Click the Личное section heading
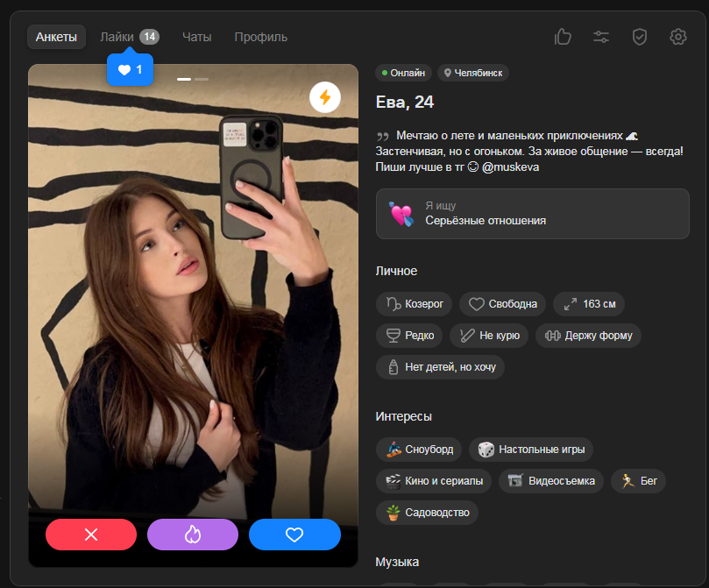Image resolution: width=709 pixels, height=588 pixels. click(396, 271)
